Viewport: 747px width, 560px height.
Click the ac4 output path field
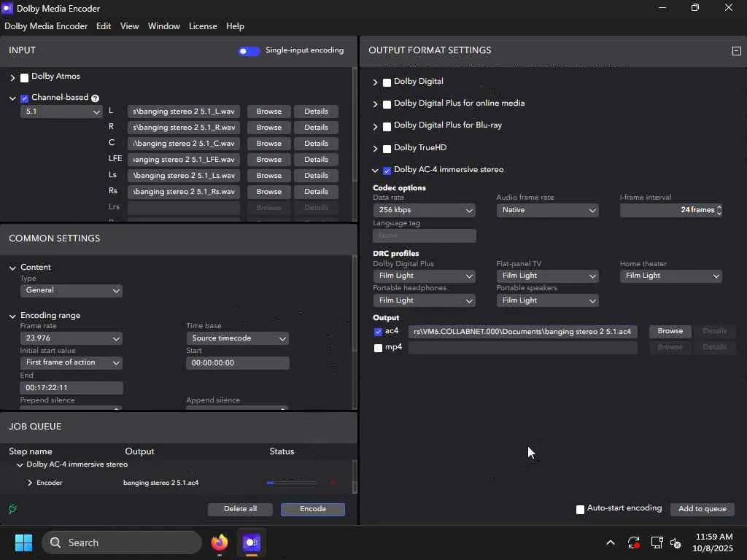pyautogui.click(x=522, y=332)
